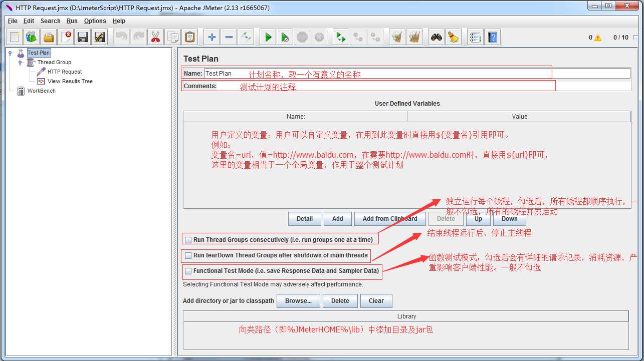Click the 0 / 10 thread counter

[x=620, y=38]
